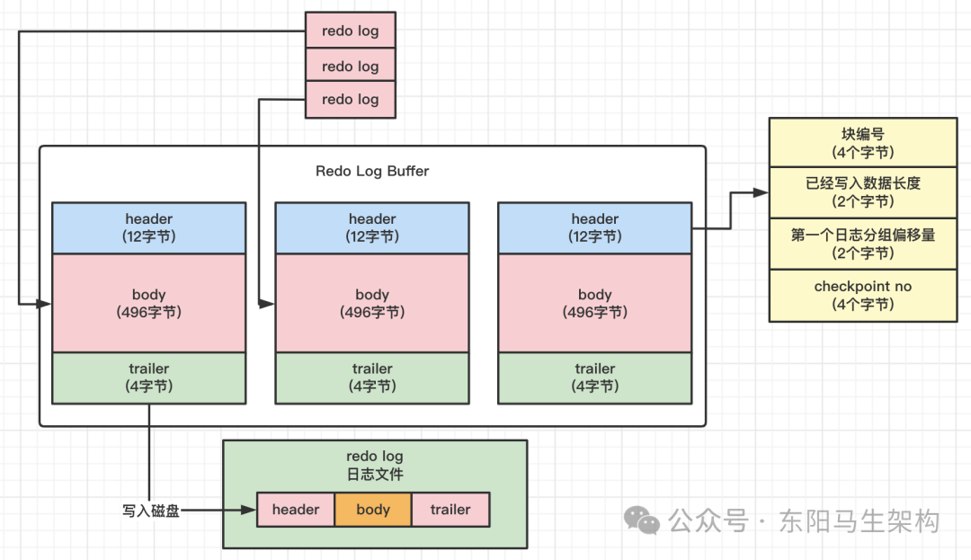This screenshot has width=971, height=560.
Task: Select the middle redo log box in the stack
Action: pos(351,65)
